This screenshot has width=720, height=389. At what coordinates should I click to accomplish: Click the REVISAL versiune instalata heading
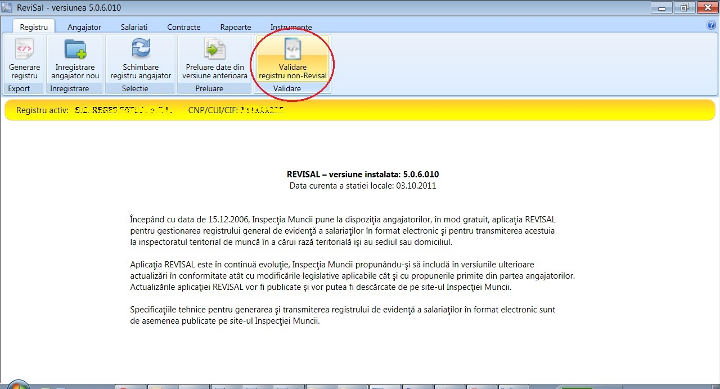[x=363, y=174]
